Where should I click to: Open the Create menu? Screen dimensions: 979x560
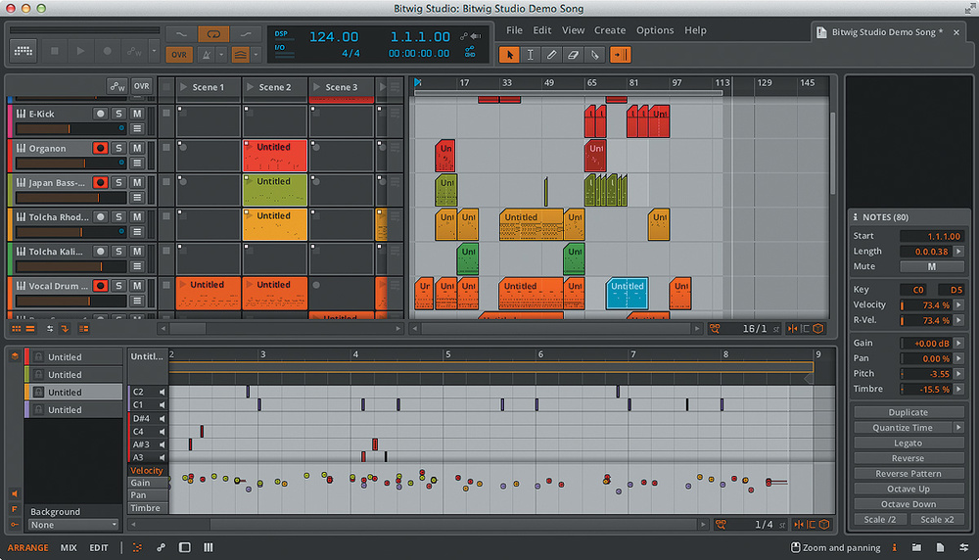[x=609, y=30]
